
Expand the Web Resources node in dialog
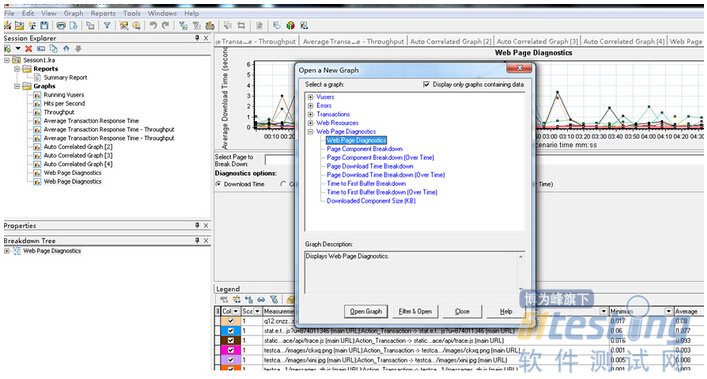pyautogui.click(x=310, y=123)
